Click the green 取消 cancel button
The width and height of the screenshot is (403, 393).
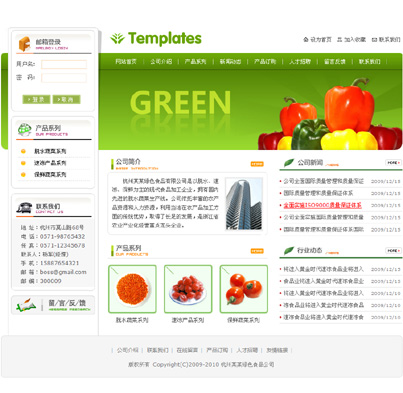click(x=66, y=99)
